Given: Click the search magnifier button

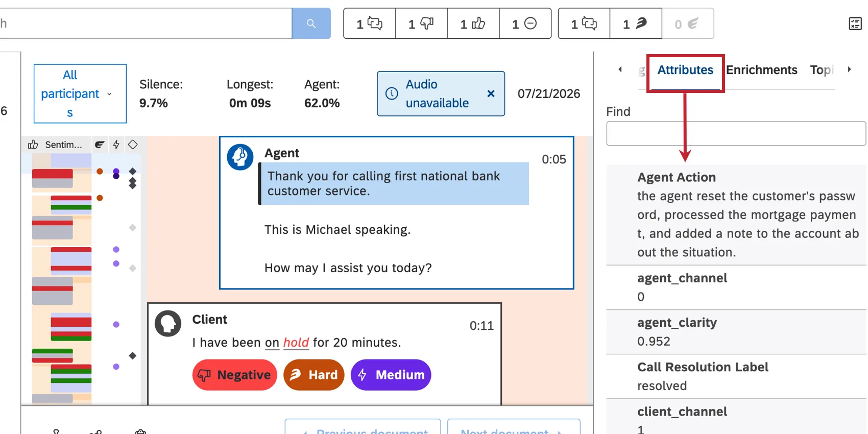Looking at the screenshot, I should [x=311, y=23].
